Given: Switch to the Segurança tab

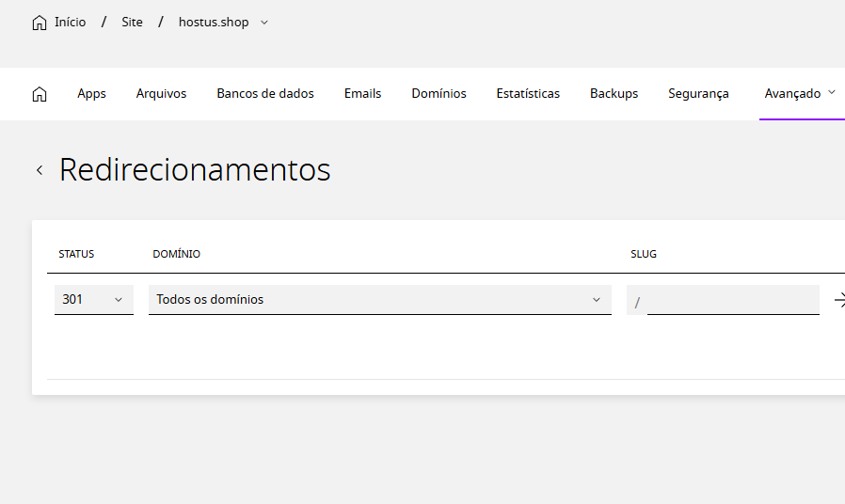Looking at the screenshot, I should point(698,94).
